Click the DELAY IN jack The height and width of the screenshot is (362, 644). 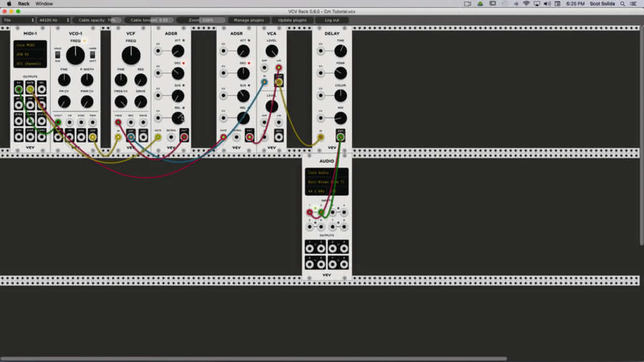tap(320, 137)
